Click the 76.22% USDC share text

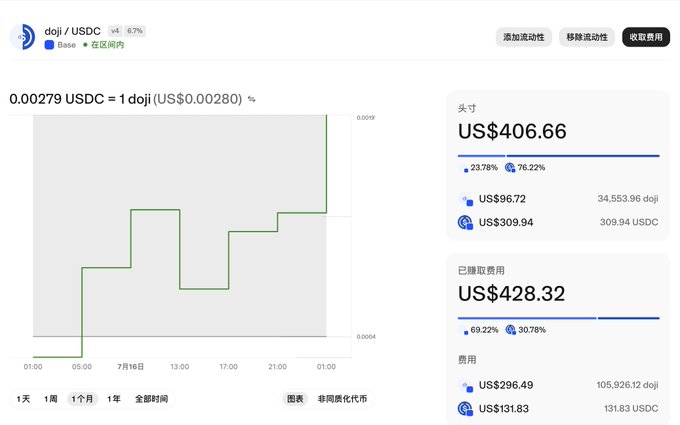pos(531,168)
